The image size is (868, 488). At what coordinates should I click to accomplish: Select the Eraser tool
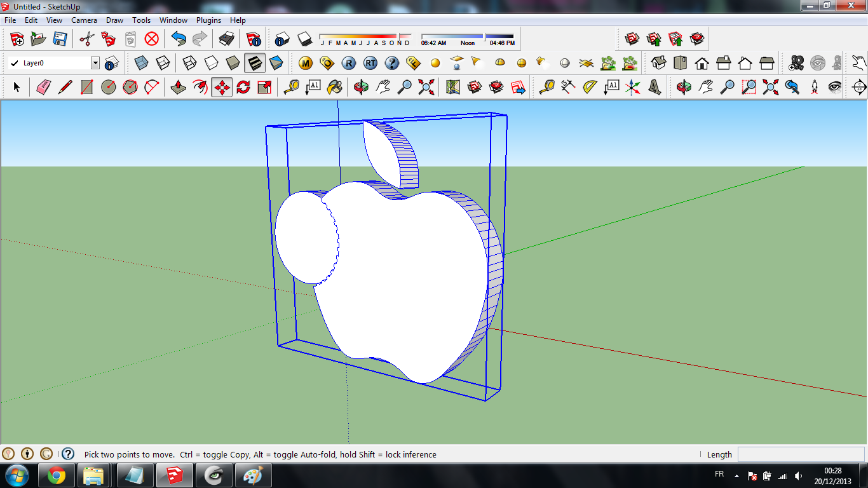pos(43,87)
